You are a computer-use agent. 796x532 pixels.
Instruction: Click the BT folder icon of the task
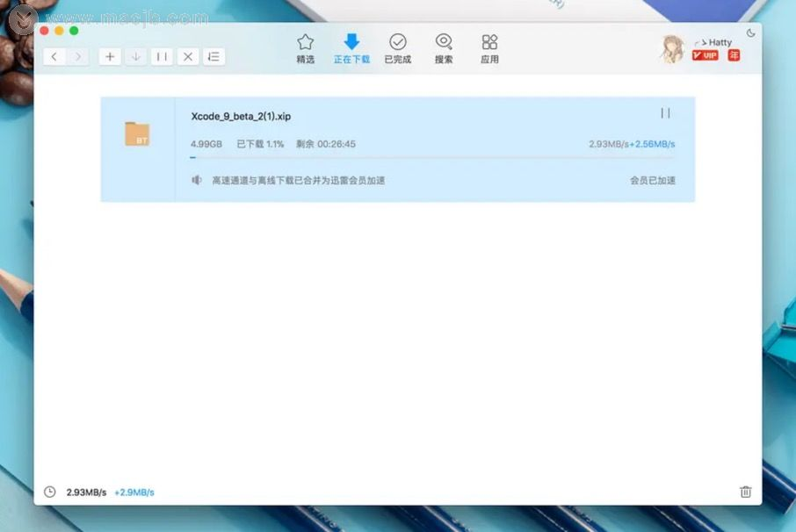click(137, 134)
